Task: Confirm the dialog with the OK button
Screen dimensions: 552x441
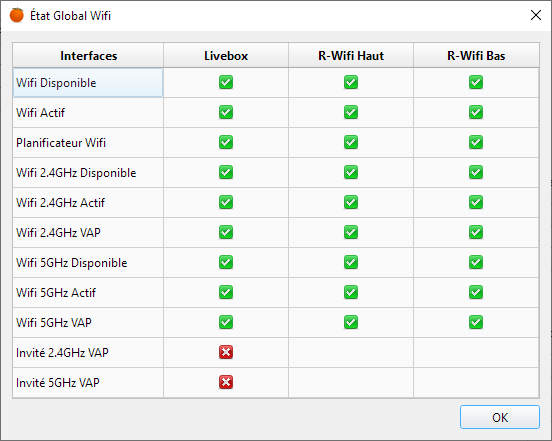Action: point(500,417)
